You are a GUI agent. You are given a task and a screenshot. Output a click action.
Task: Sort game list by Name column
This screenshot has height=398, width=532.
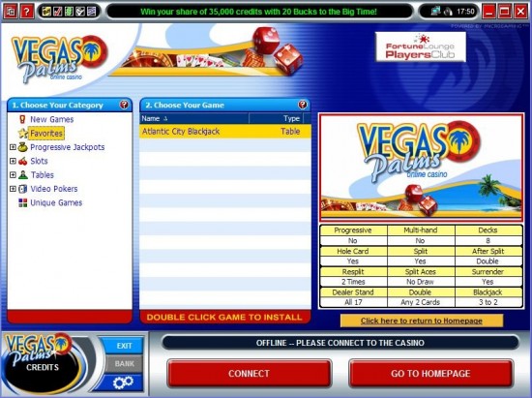pos(194,118)
